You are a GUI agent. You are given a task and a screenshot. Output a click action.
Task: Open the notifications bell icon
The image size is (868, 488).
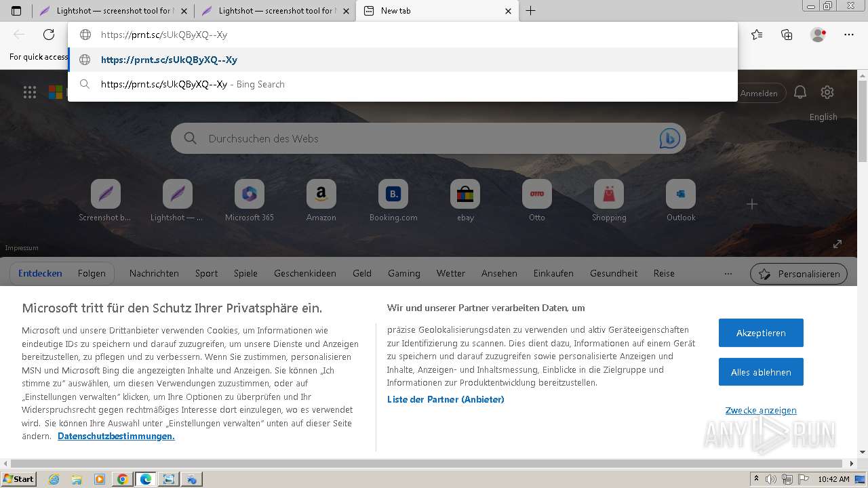[x=800, y=92]
